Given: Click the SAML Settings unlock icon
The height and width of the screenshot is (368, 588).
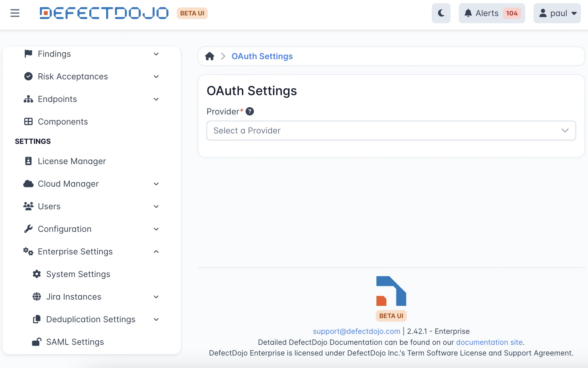Looking at the screenshot, I should [37, 342].
